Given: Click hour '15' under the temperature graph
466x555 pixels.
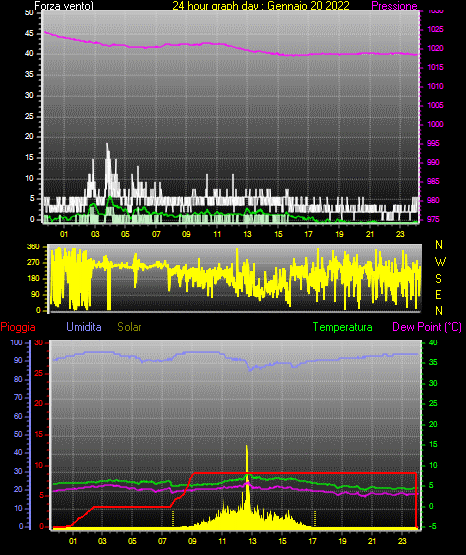Looking at the screenshot, I should click(x=282, y=541).
